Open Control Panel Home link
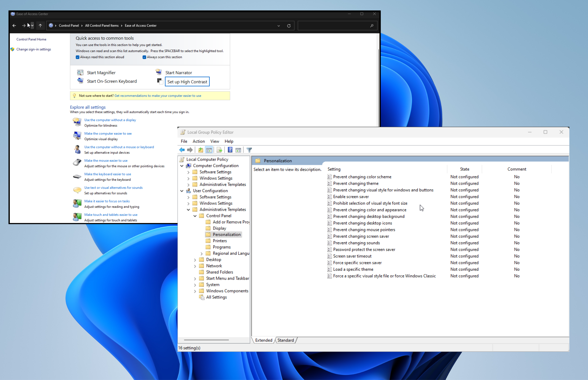This screenshot has height=380, width=588. point(31,39)
